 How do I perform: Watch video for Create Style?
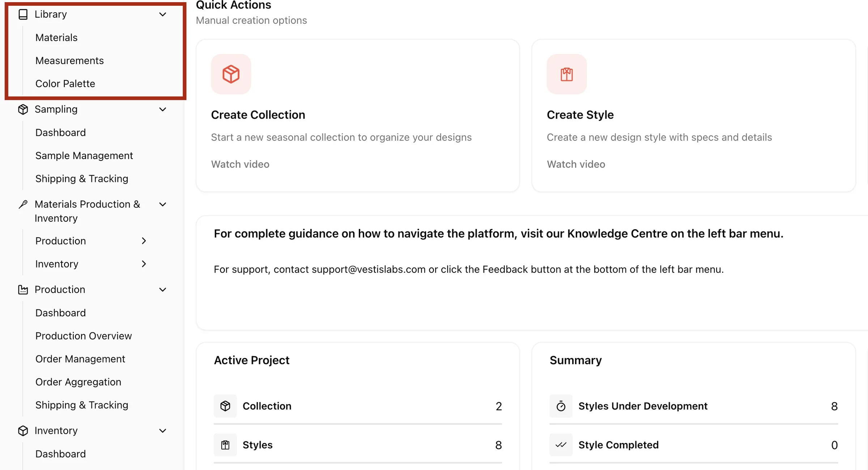tap(576, 164)
